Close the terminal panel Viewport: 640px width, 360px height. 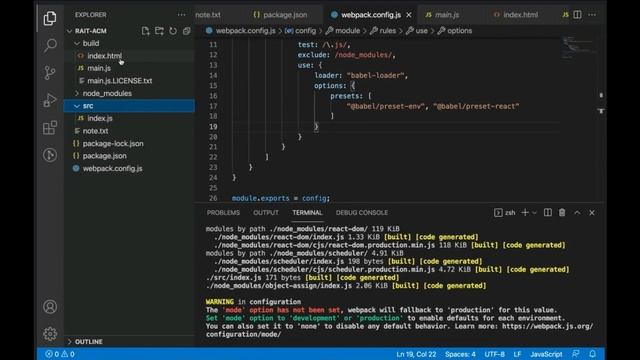[592, 212]
